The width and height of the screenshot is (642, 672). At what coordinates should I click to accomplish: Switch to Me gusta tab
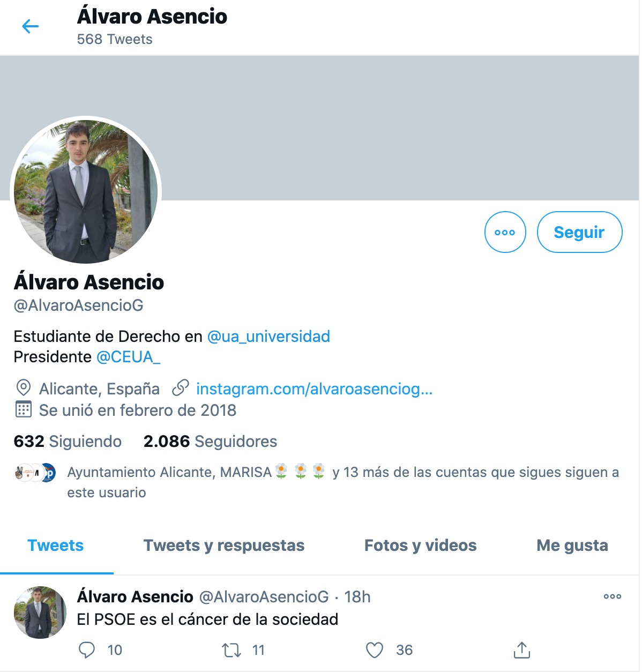(x=572, y=546)
